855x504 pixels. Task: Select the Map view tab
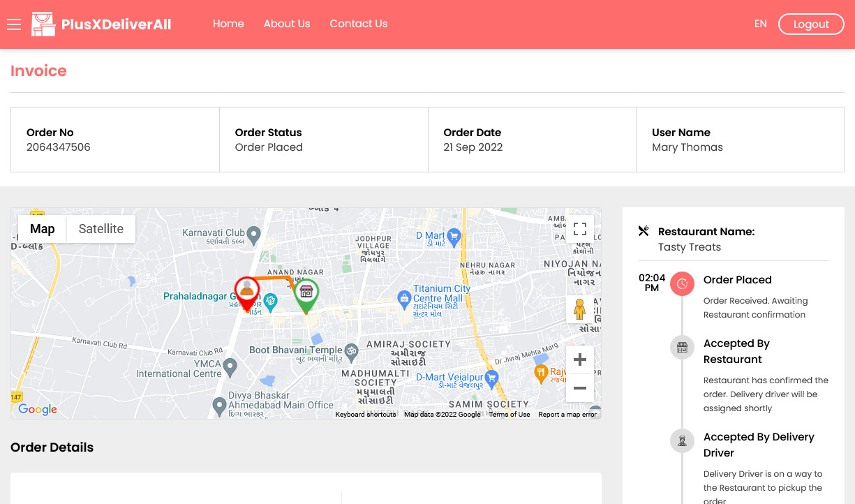pyautogui.click(x=43, y=229)
